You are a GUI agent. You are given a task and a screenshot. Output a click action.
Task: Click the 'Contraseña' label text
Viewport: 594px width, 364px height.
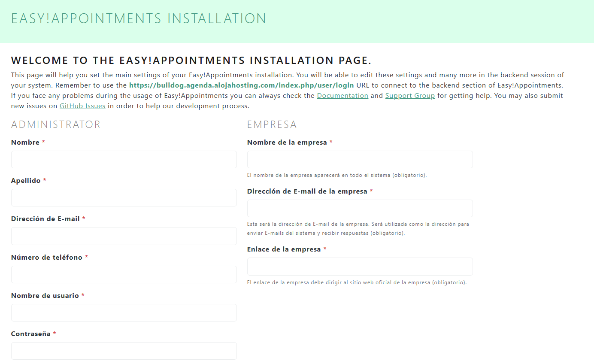[31, 334]
